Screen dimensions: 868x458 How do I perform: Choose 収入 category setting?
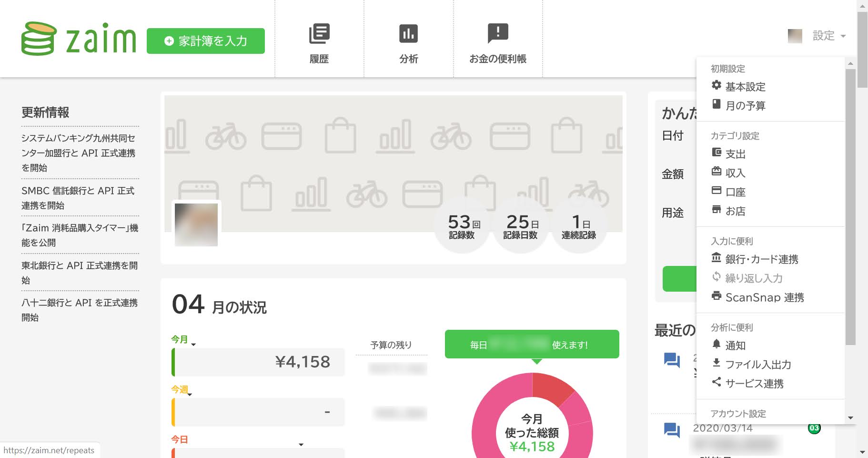[736, 173]
